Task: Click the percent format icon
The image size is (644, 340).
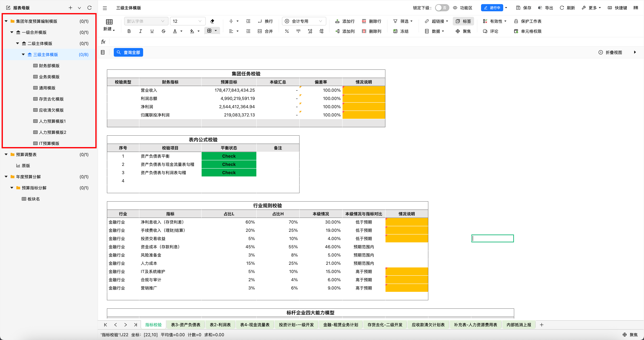Action: [x=287, y=31]
